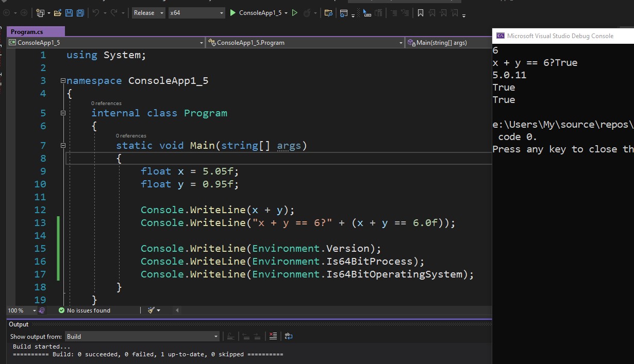This screenshot has height=364, width=634.
Task: Open the ConsoleApp1_5 project navigation dropdown
Action: [x=106, y=43]
